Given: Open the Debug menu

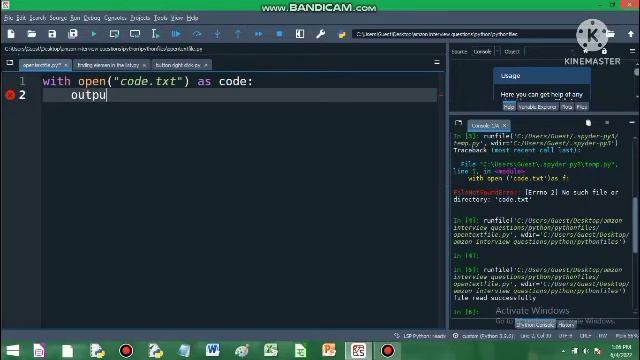Looking at the screenshot, I should (92, 18).
